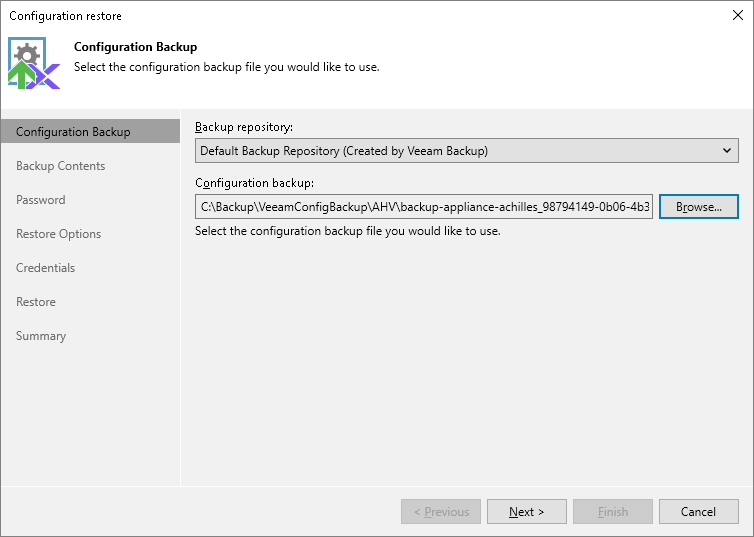Screen dimensions: 754x537
Task: Proceed with the Next > button
Action: 526,512
